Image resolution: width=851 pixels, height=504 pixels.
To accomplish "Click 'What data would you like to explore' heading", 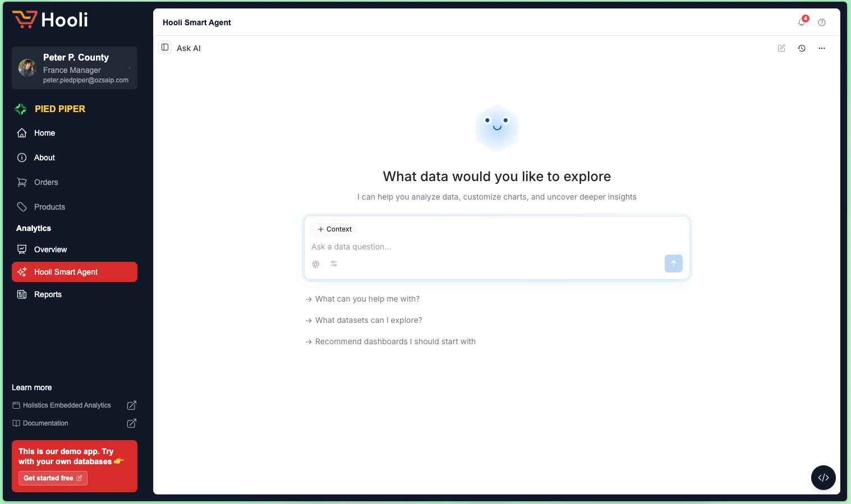I will point(497,177).
